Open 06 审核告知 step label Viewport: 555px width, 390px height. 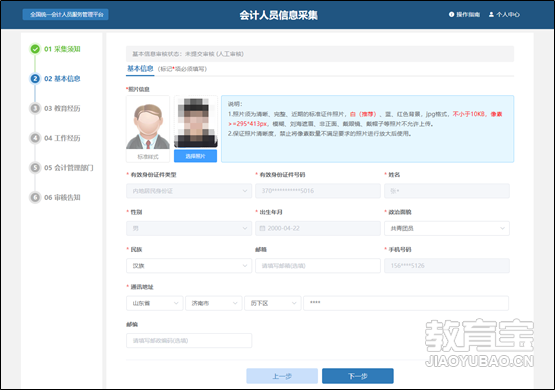point(62,197)
